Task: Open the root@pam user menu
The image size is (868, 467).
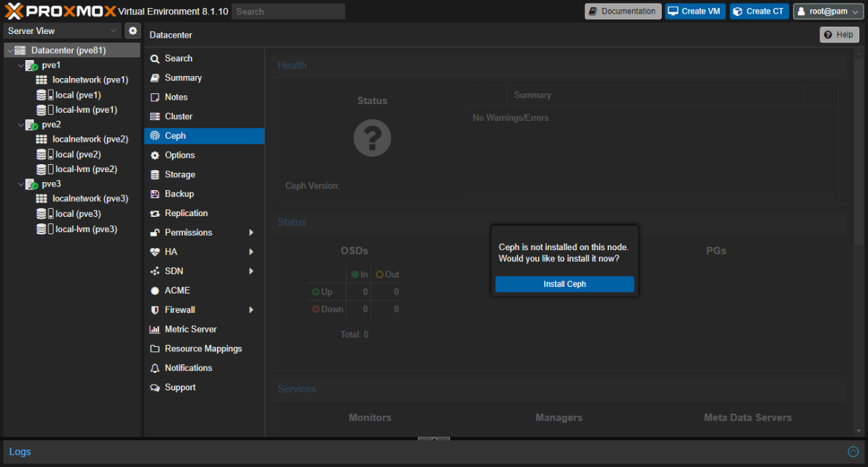Action: click(x=829, y=12)
